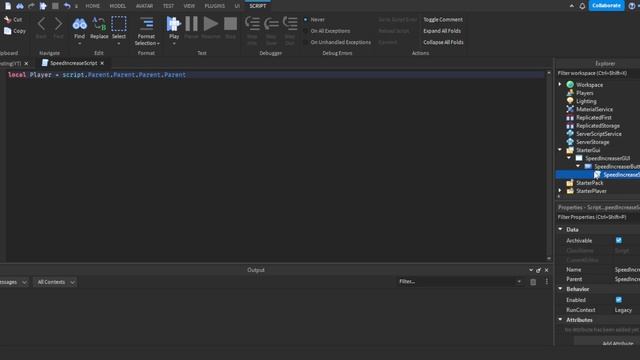
Task: Click the Filter Properties search field
Action: click(x=598, y=217)
